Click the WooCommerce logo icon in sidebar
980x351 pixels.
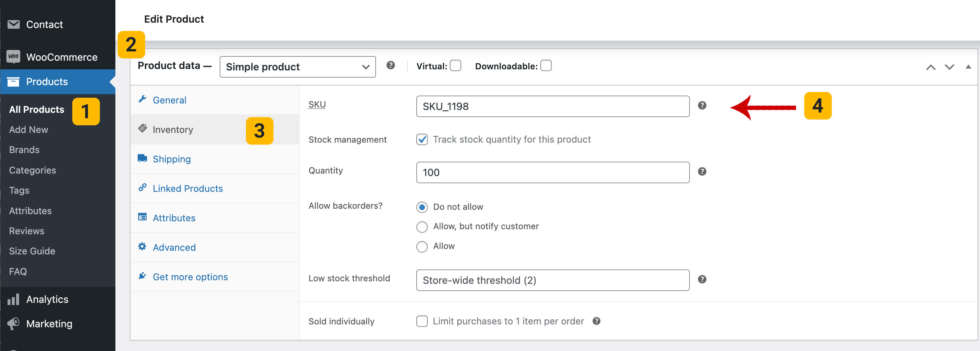coord(13,57)
